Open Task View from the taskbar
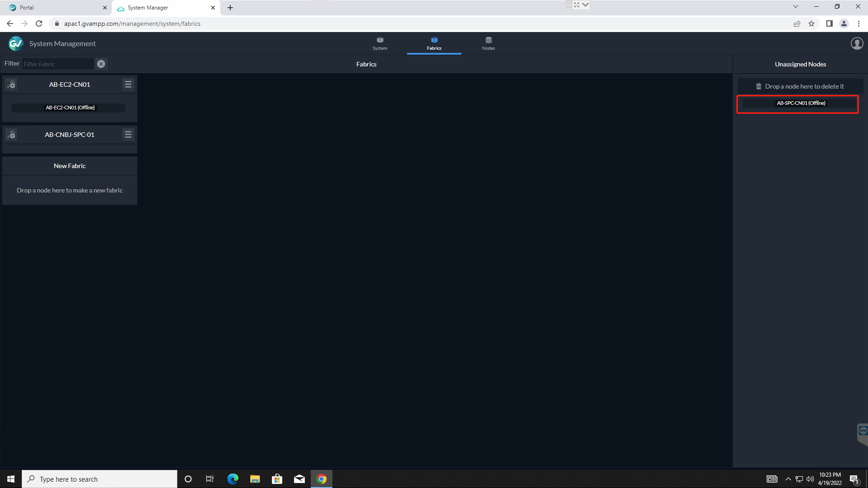 [210, 479]
